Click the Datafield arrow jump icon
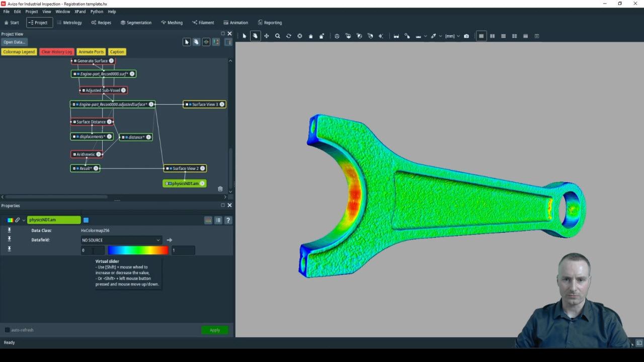644x362 pixels. coord(170,240)
